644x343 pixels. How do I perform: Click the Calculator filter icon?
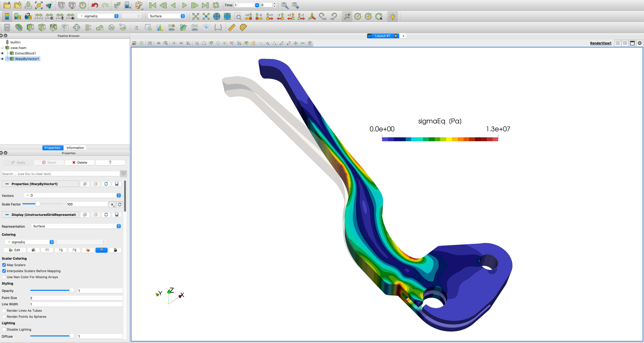pos(7,27)
